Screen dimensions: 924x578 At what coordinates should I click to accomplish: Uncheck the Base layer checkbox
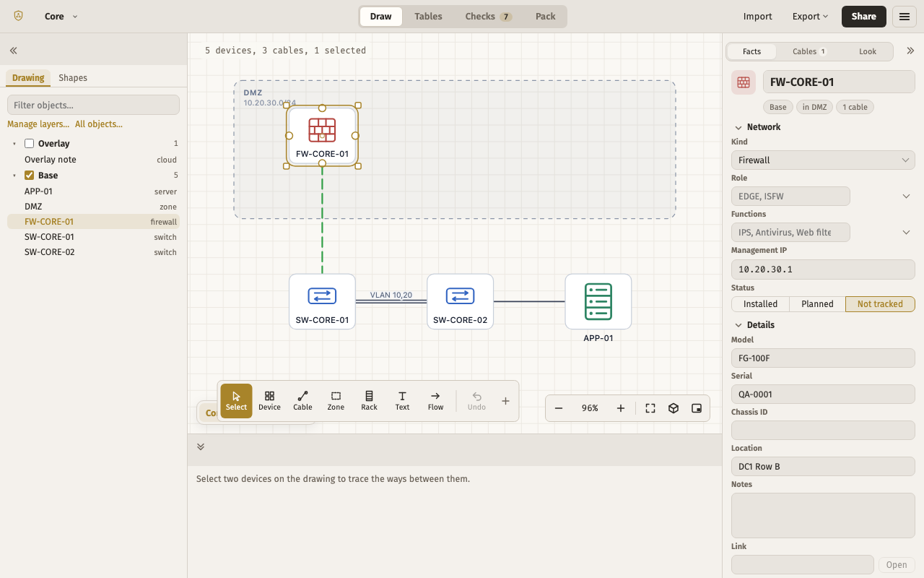pyautogui.click(x=30, y=176)
